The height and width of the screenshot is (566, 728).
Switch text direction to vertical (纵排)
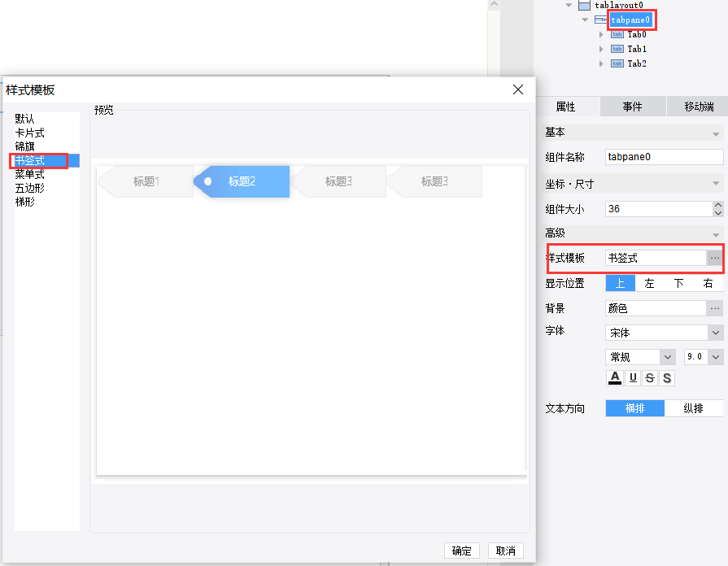click(x=694, y=408)
